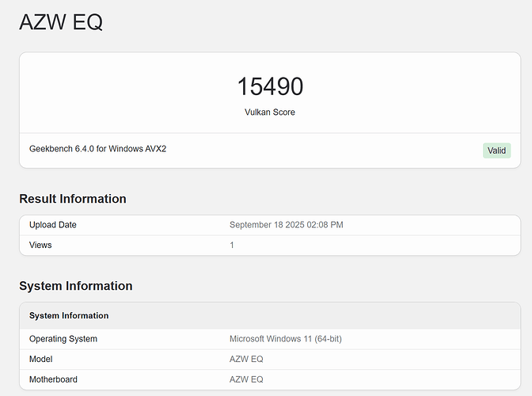Click the green Valid badge
532x396 pixels.
[496, 150]
